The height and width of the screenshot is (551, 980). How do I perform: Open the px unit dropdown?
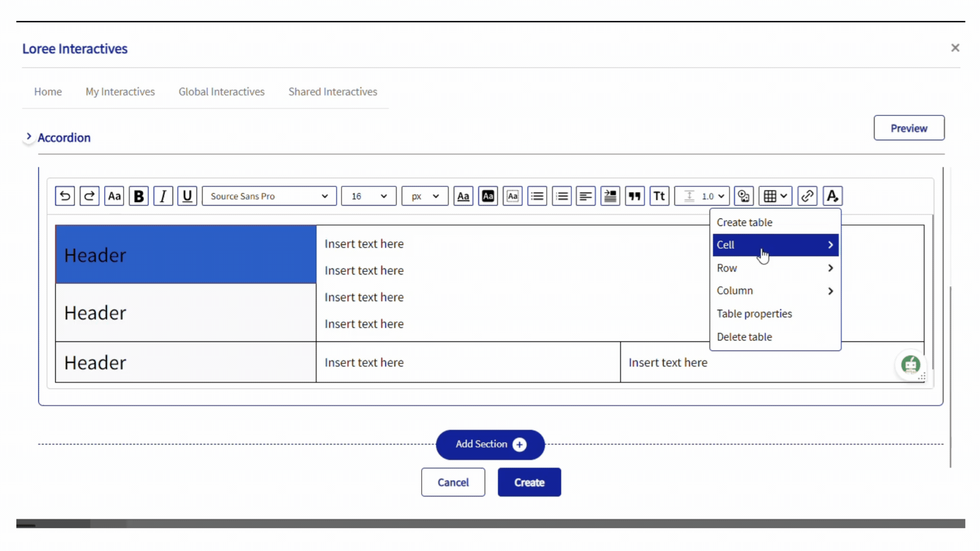pyautogui.click(x=425, y=196)
